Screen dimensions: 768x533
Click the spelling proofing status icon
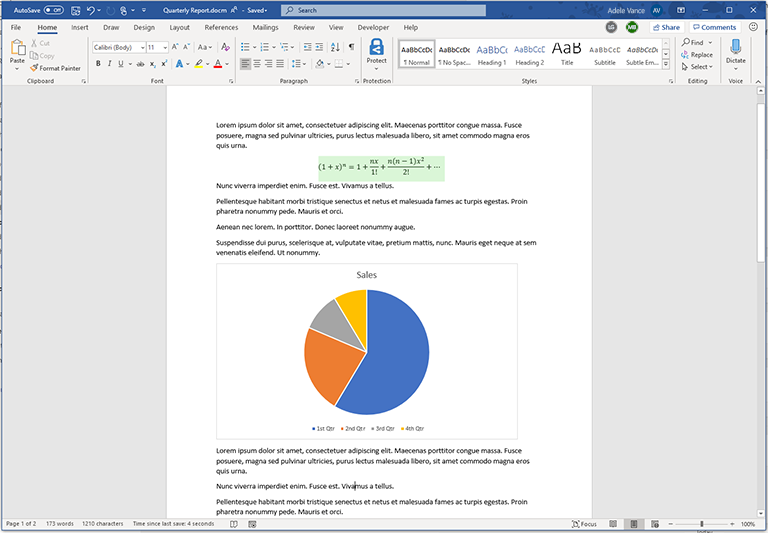[x=234, y=524]
